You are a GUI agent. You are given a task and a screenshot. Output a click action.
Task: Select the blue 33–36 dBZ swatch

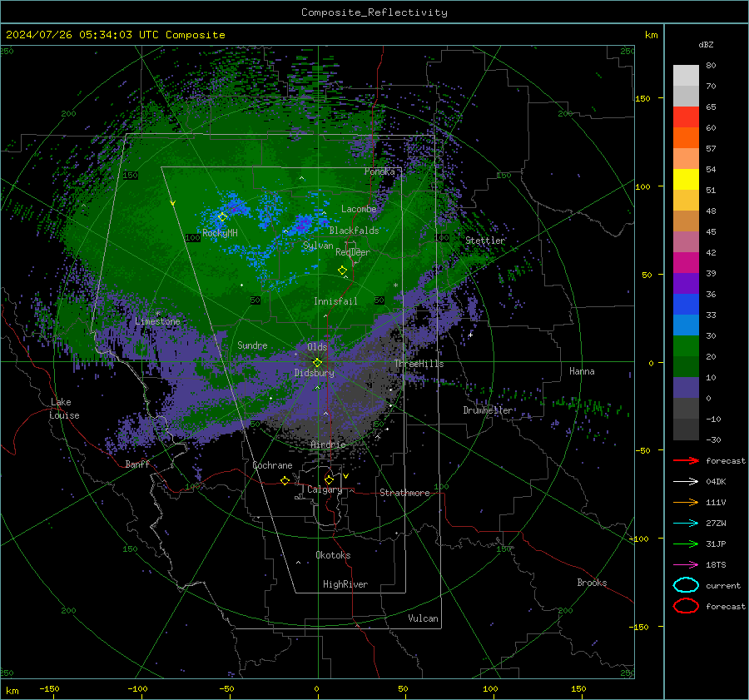point(686,305)
